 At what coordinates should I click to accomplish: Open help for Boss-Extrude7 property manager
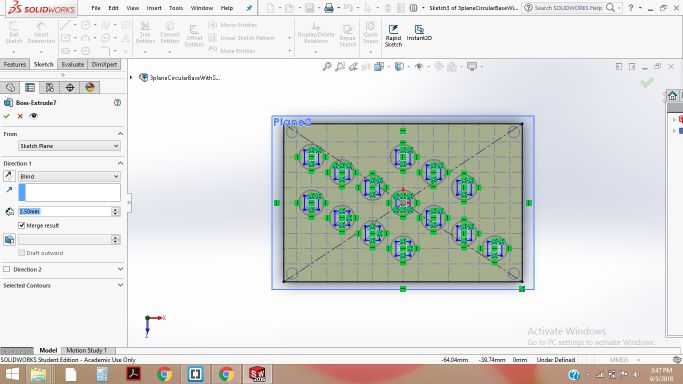(117, 103)
